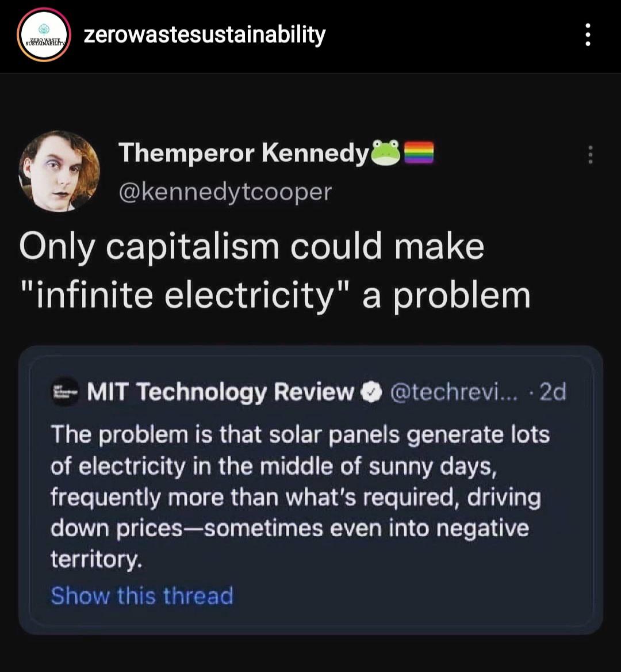Open the zerowastesustainability profile picture
Viewport: 621px width, 672px height.
44,35
